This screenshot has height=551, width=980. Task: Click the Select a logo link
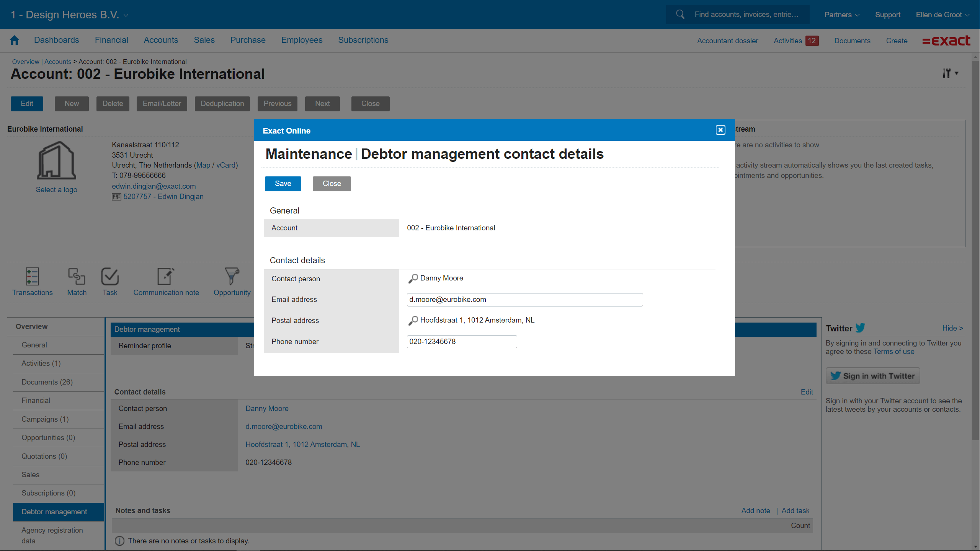57,190
